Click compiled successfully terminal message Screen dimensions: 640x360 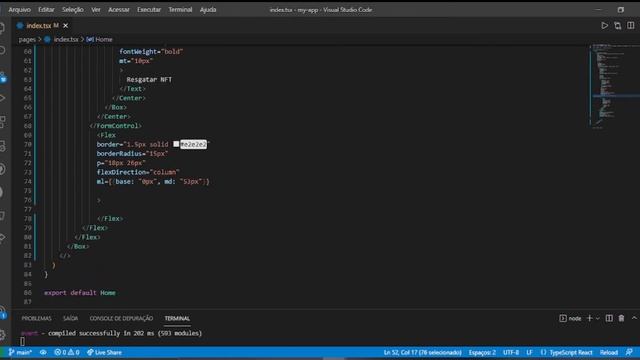click(125, 333)
